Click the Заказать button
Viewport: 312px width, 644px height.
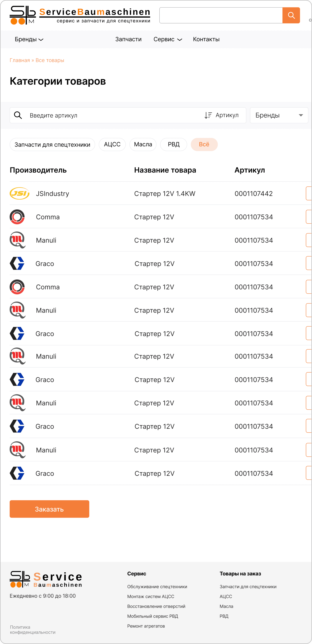click(49, 509)
